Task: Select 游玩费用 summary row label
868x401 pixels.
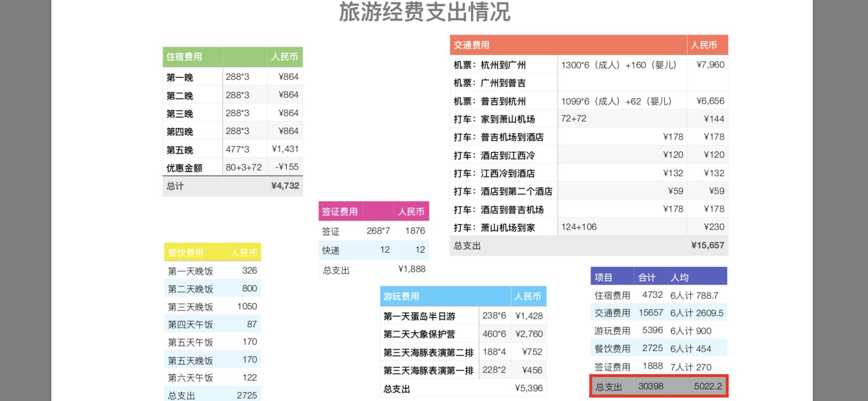Action: [x=612, y=331]
